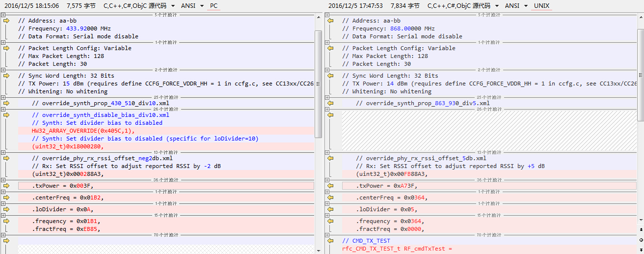
Task: Copy override_synth_disable_bias_div10.xml block to the right
Action: (x=6, y=115)
